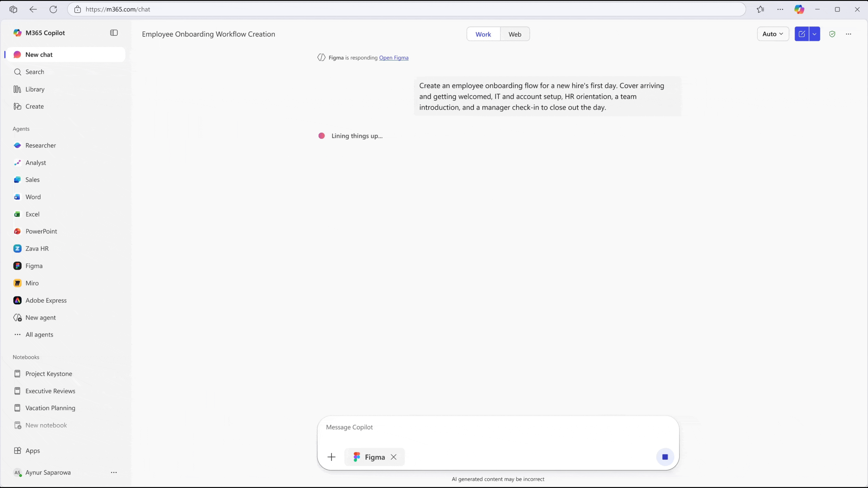Open the Figma agent in sidebar
The image size is (868, 488).
coord(34,266)
